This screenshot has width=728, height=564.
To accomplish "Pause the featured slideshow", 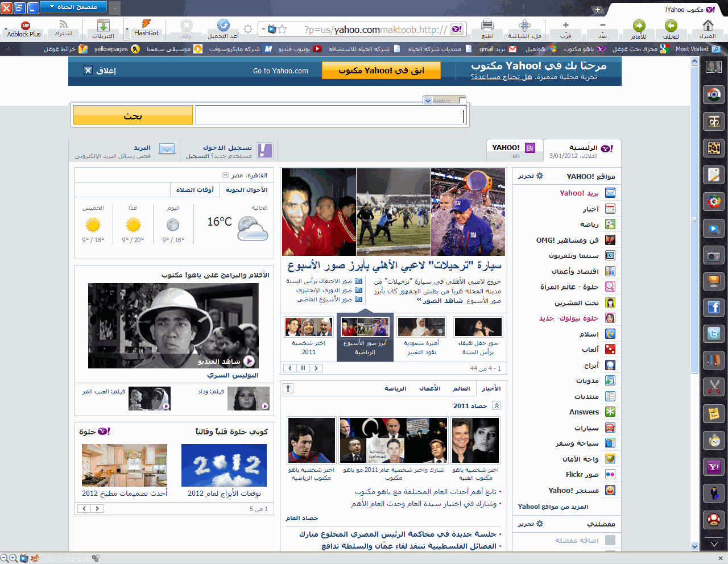I will 303,368.
